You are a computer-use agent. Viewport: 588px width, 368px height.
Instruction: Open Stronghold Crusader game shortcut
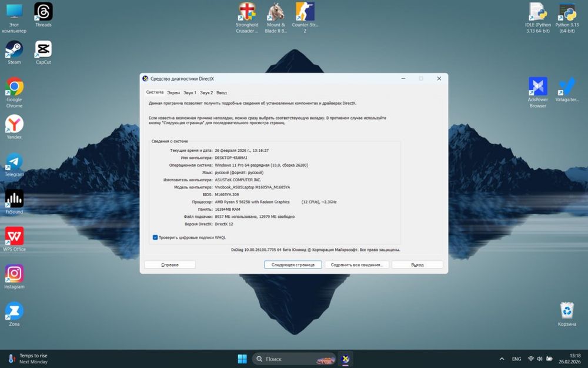point(247,18)
